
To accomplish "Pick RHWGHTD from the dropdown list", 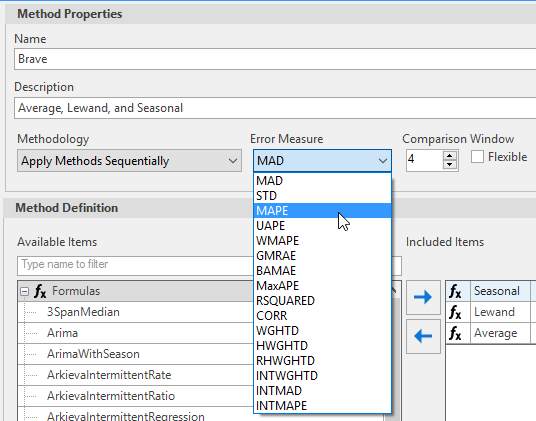I will pos(322,361).
